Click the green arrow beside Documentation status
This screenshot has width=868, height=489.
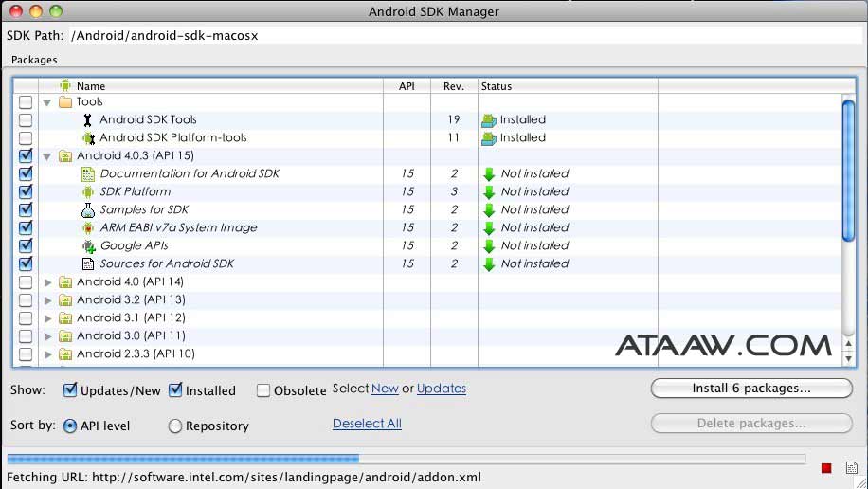click(x=489, y=174)
